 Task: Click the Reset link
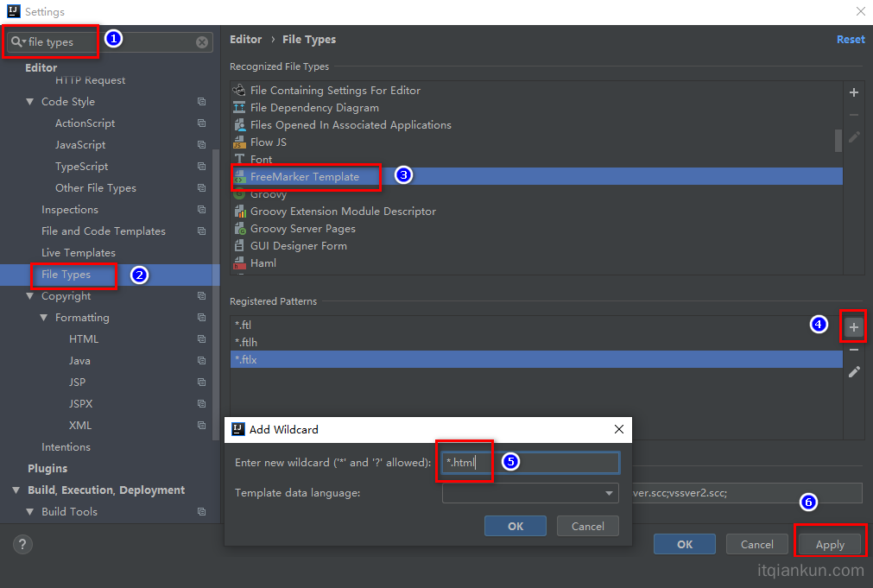pyautogui.click(x=850, y=40)
